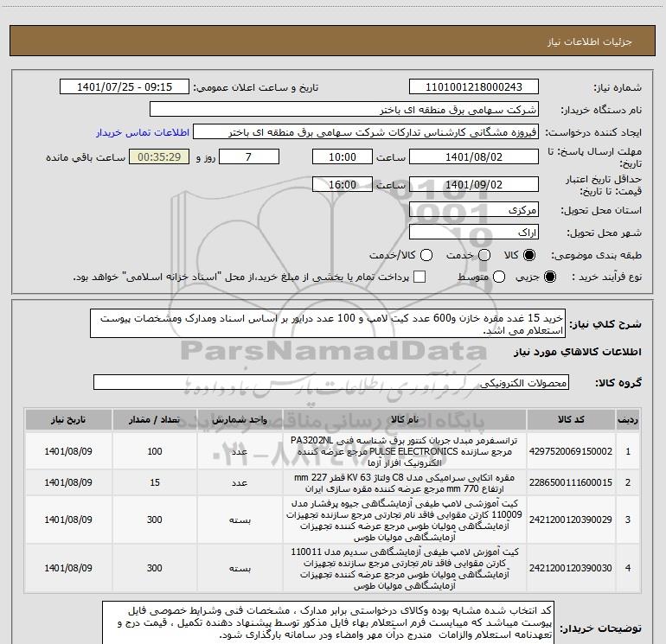Click the price validity date 1401/09/02
Screen dimensions: 666x644
[x=474, y=184]
